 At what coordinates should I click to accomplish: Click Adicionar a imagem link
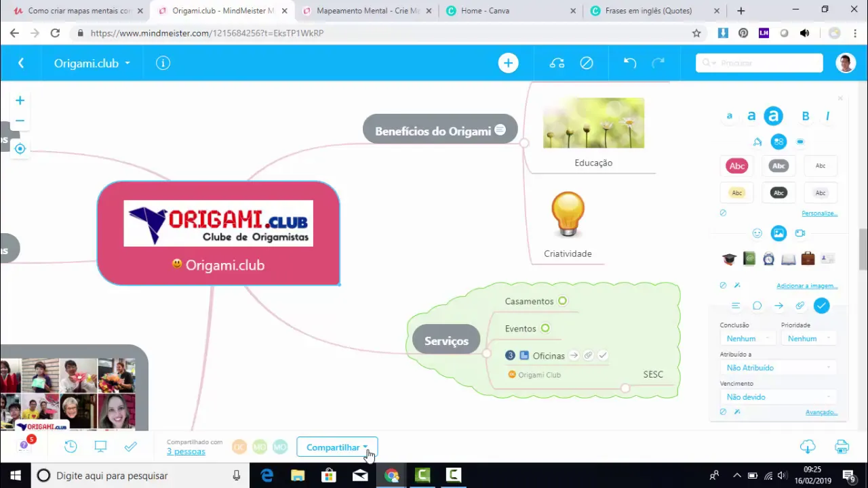point(807,286)
